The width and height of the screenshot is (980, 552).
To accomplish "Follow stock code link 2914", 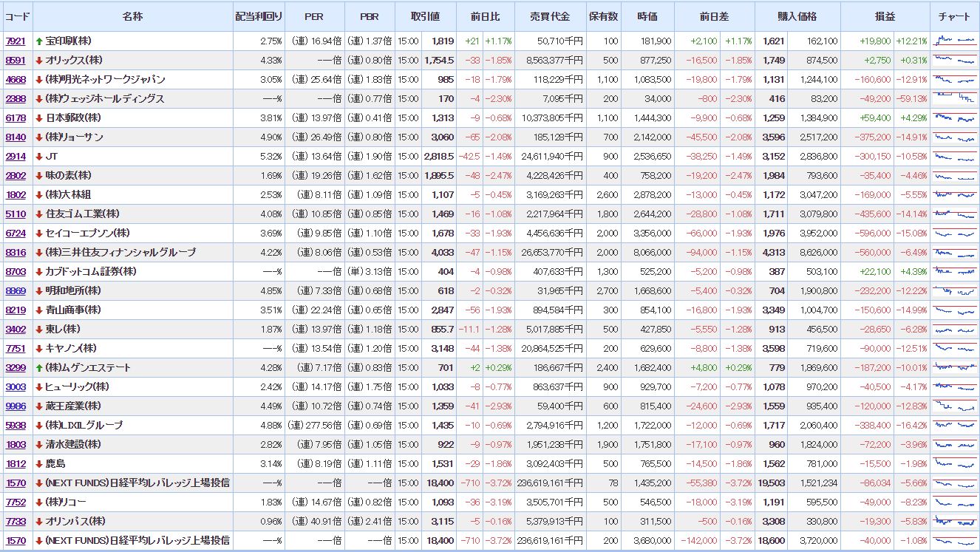I will (x=16, y=157).
